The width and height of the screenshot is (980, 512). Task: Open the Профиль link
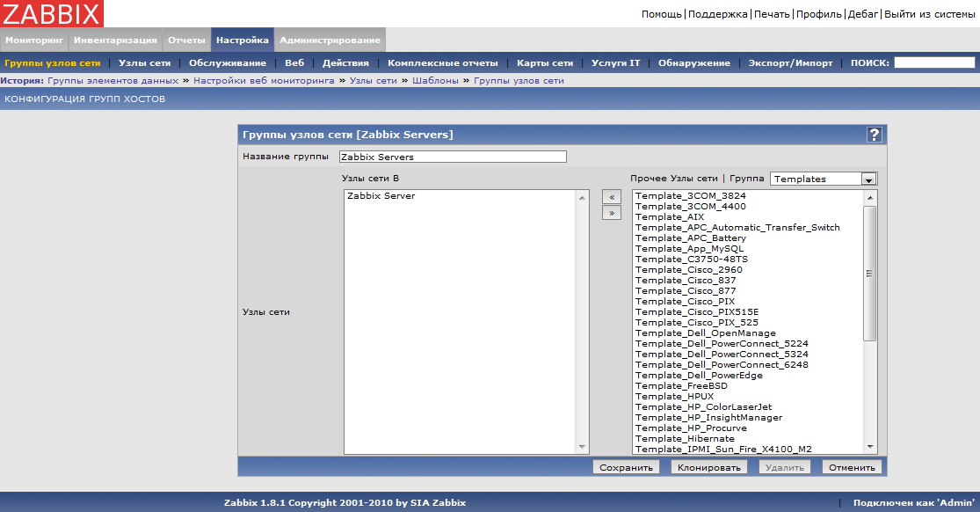pyautogui.click(x=819, y=14)
